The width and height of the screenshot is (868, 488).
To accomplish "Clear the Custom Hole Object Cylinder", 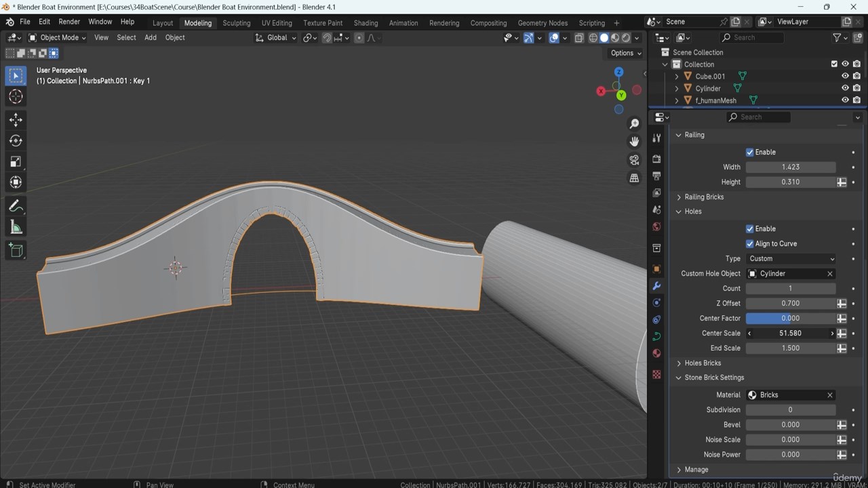I will click(x=829, y=274).
